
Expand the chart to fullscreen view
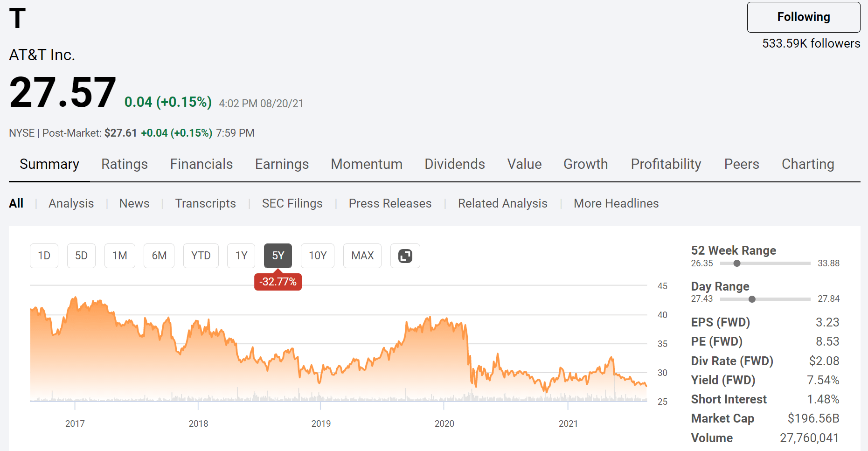click(405, 256)
